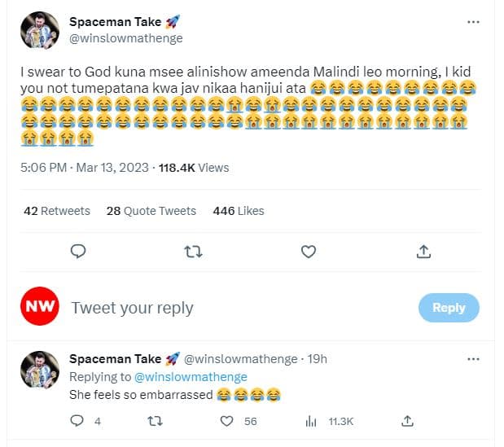504x447 pixels.
Task: Open more options menu on main tweet
Action: click(x=473, y=22)
